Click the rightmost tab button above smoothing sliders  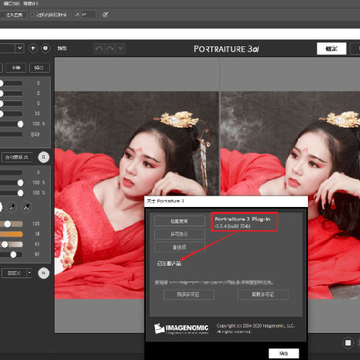click(39, 68)
